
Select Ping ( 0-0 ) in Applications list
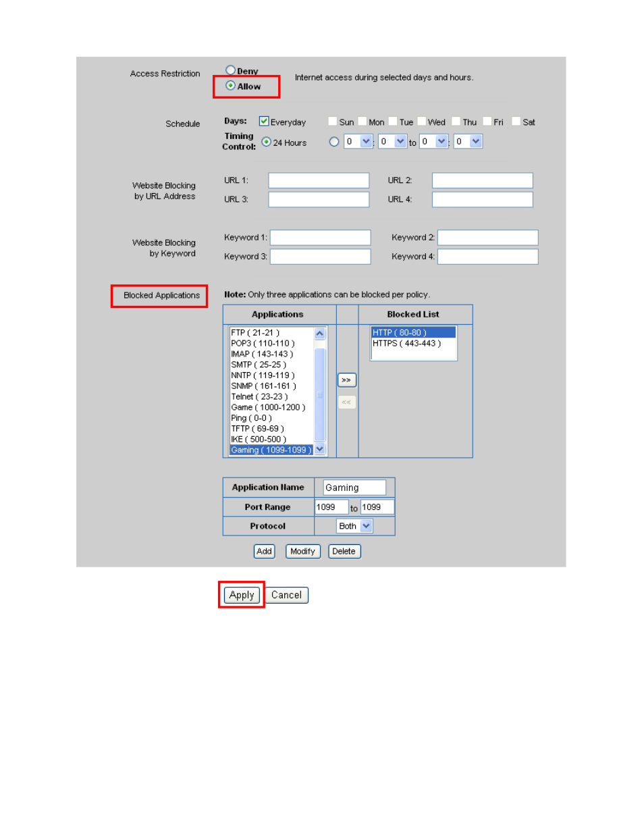pos(271,418)
